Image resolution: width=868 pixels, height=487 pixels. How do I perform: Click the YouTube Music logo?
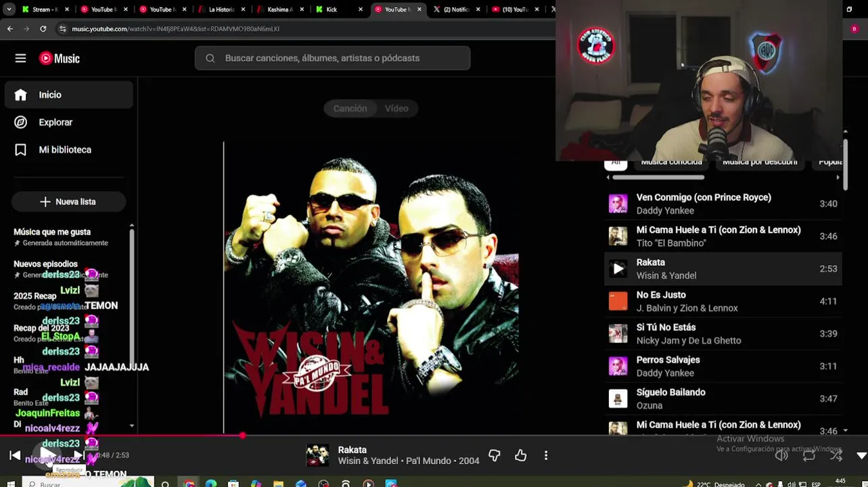click(60, 58)
